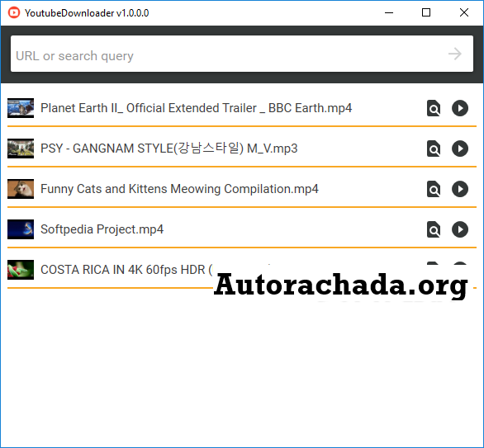Show Funny Cats file in folder

point(434,189)
